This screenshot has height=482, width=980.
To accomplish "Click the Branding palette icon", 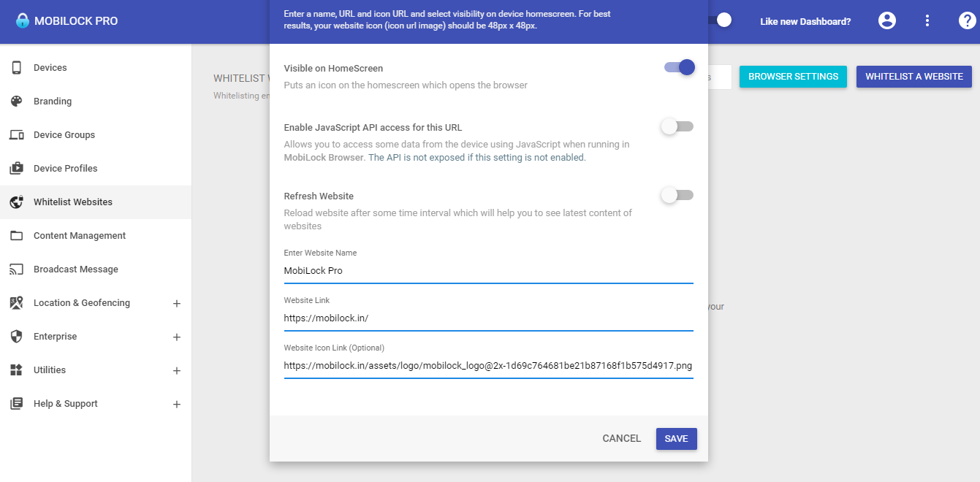I will click(x=16, y=102).
